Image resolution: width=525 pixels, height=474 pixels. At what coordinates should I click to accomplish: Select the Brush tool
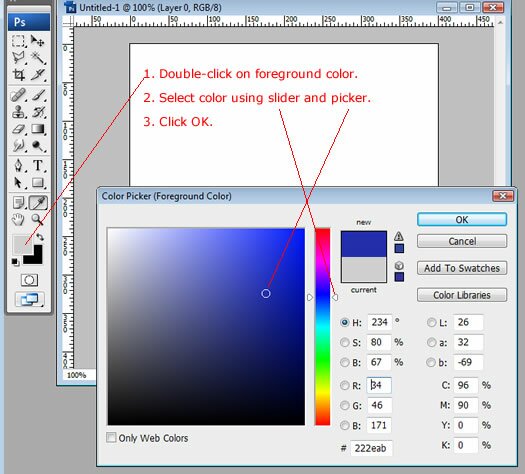coord(38,95)
